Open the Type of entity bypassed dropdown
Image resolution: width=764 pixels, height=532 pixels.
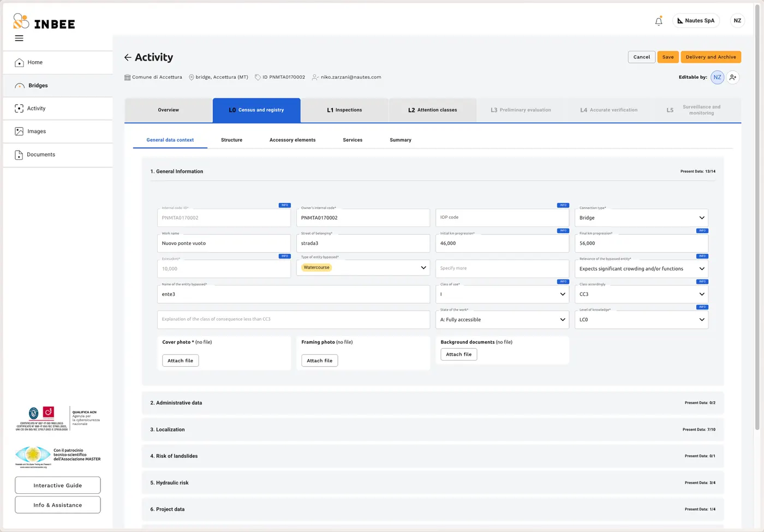(x=363, y=267)
